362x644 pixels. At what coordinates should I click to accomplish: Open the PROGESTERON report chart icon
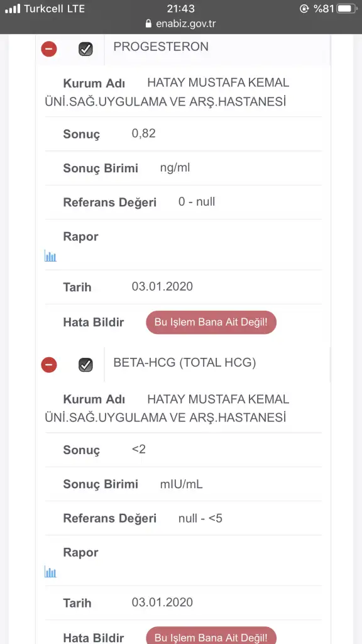[x=50, y=257]
